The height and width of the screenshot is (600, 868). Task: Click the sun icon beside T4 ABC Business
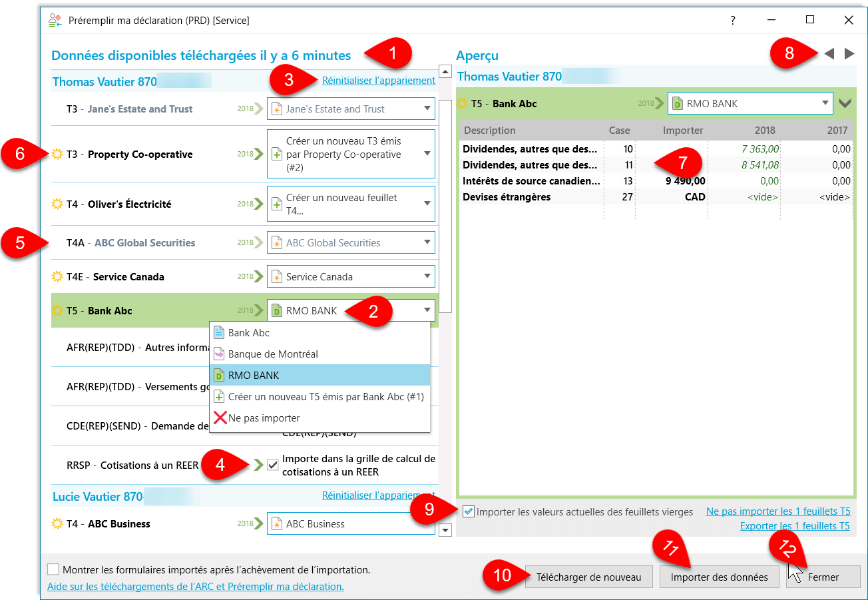point(57,523)
